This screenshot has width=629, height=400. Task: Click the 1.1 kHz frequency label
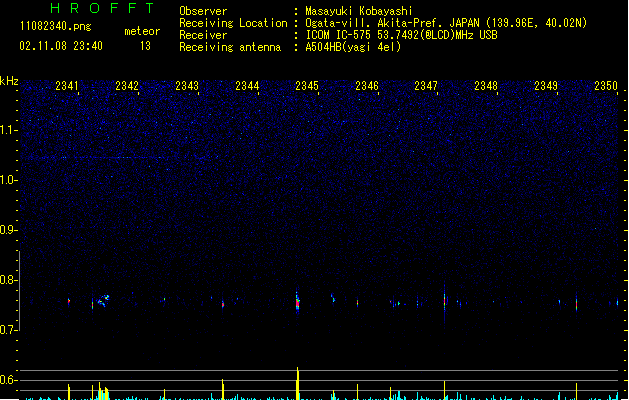8,130
